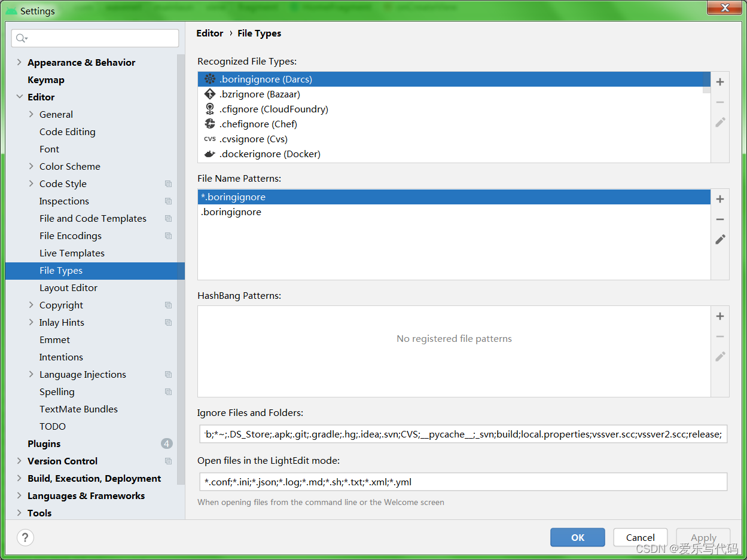Image resolution: width=747 pixels, height=560 pixels.
Task: Click project-level icon next to Code Style
Action: pos(168,184)
